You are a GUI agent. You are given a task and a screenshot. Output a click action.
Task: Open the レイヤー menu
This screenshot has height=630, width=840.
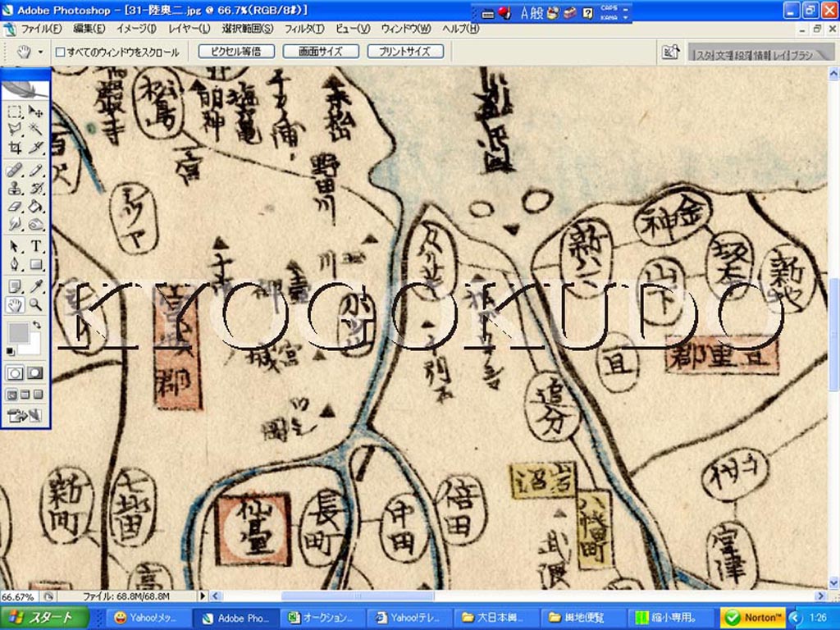[x=189, y=29]
